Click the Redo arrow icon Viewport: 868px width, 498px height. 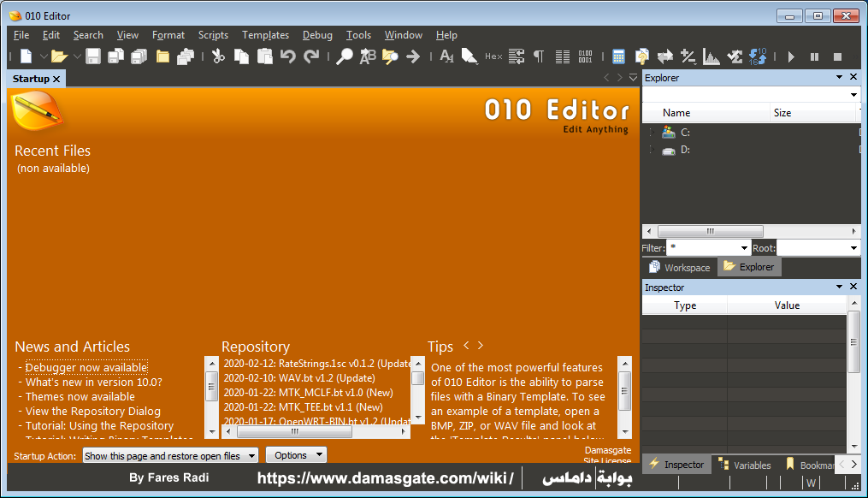pyautogui.click(x=311, y=56)
